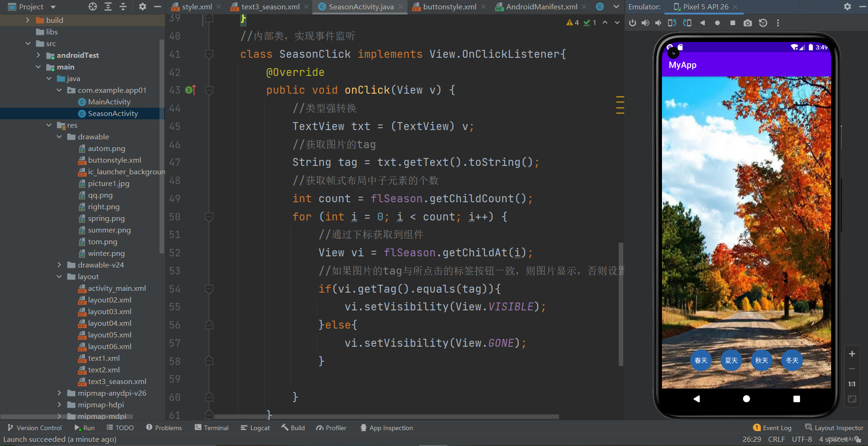
Task: Open the Layout Inspector tool window
Action: (x=834, y=428)
